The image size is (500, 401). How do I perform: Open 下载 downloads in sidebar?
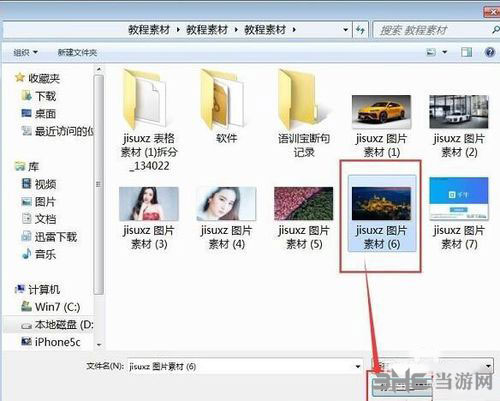pyautogui.click(x=45, y=96)
